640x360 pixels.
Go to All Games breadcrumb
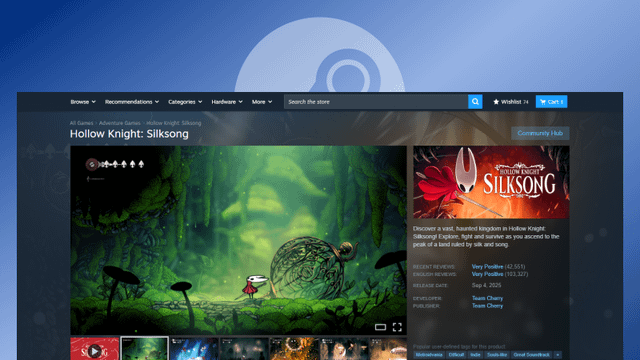click(81, 123)
